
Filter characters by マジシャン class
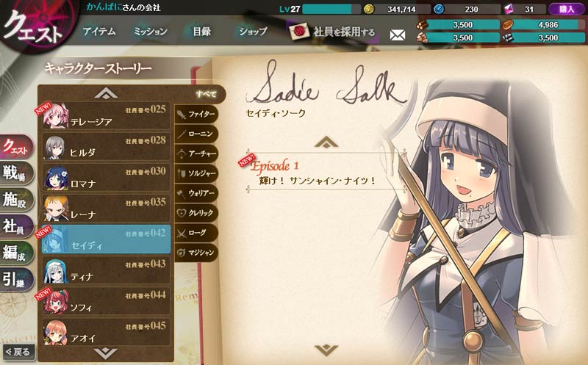[196, 253]
